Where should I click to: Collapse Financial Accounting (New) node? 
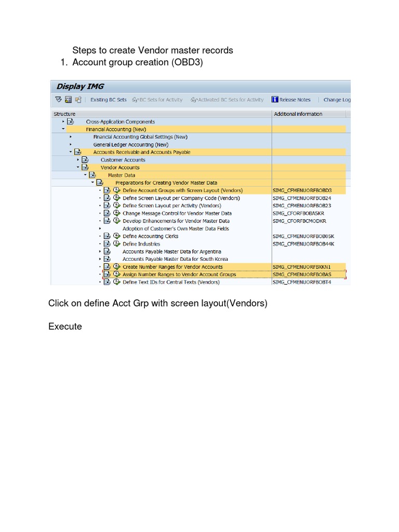63,129
